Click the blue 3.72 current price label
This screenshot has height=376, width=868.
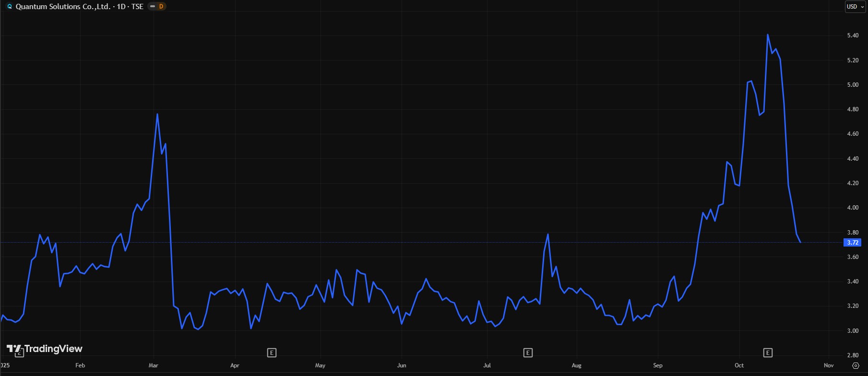point(852,243)
